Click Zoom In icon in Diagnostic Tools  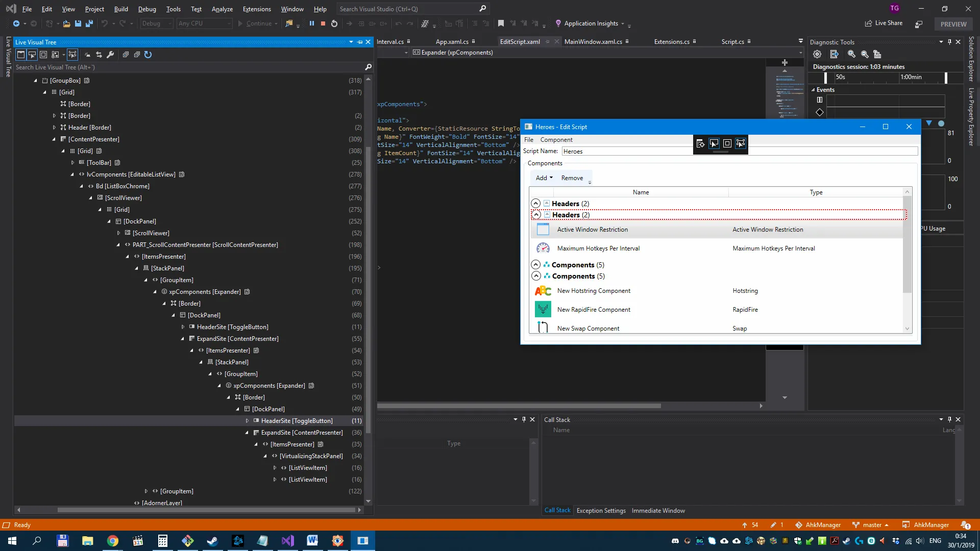[851, 54]
